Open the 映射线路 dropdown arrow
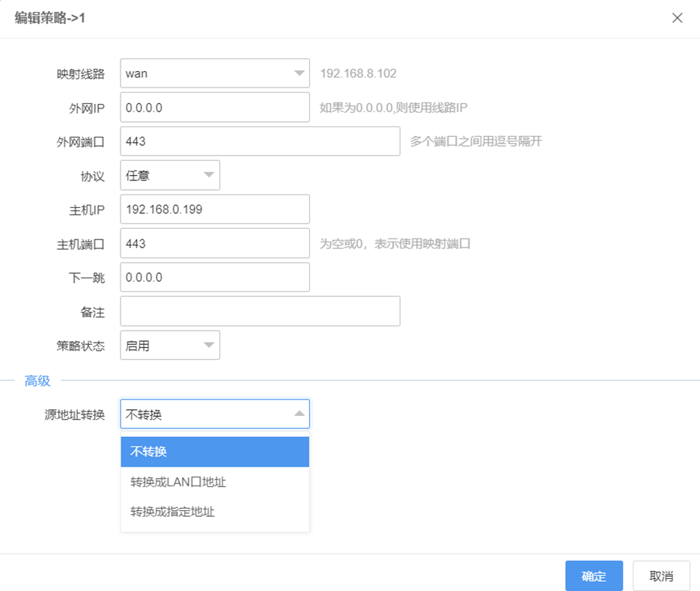 (x=299, y=73)
